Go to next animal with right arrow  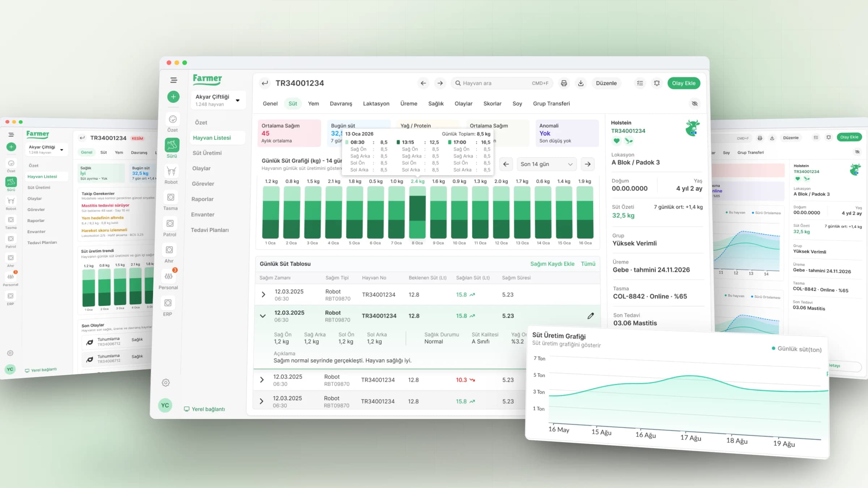(x=440, y=83)
